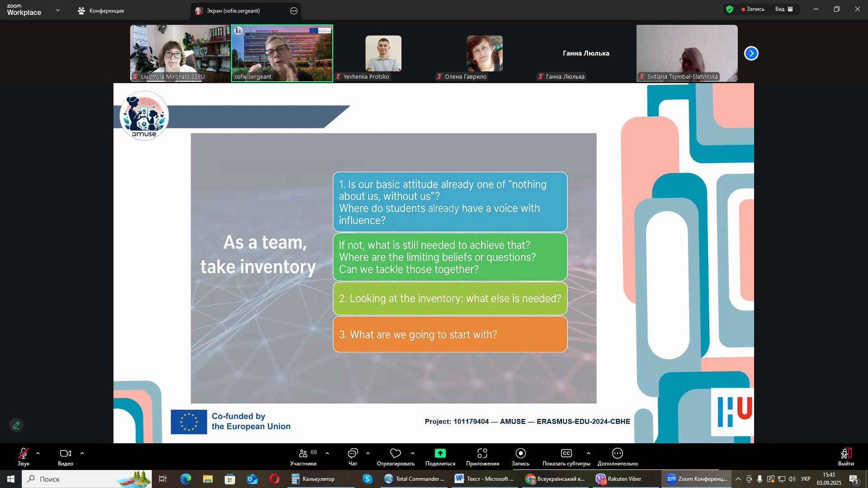Viewport: 868px width, 488px height.
Task: Expand video options arrow beside Video
Action: point(82,453)
